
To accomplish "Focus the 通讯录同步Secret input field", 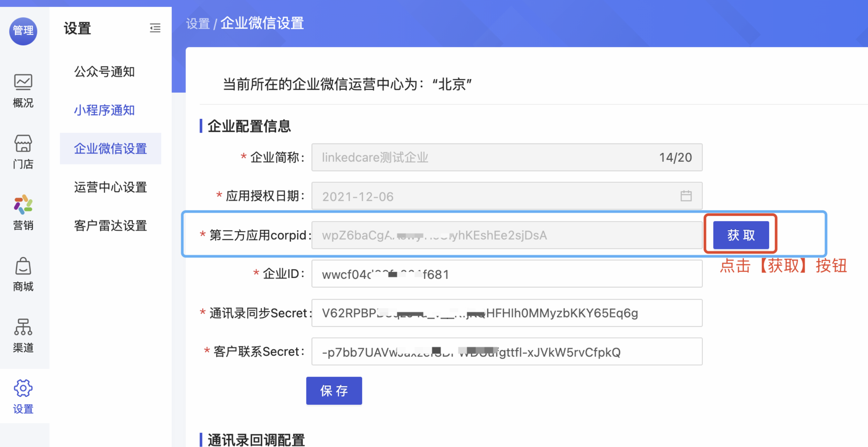I will pyautogui.click(x=507, y=313).
